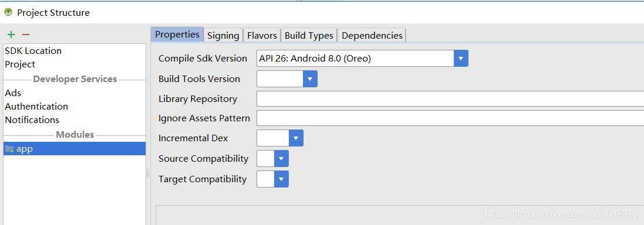
Task: Open the Incremental Dex dropdown
Action: point(296,138)
